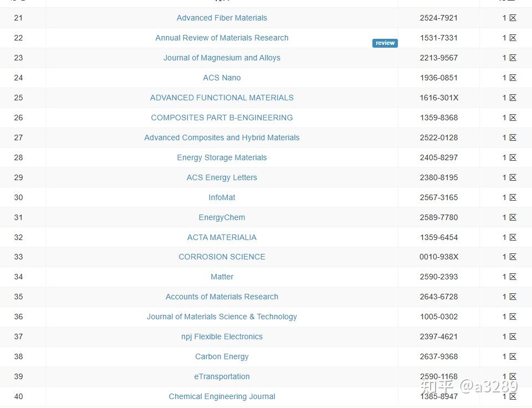The height and width of the screenshot is (408, 532).
Task: Open COMPOSITES PART B-ENGINEERING link
Action: click(222, 118)
